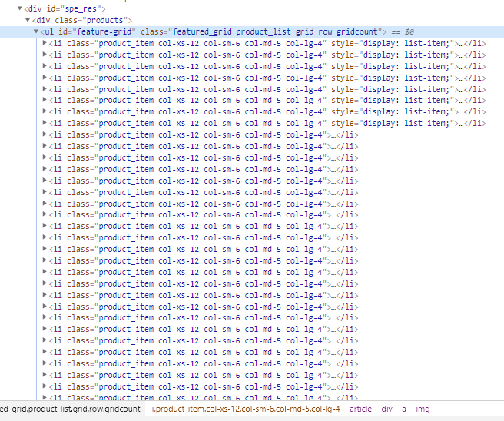Collapse the ul id="feature-grid" node arrow
The width and height of the screenshot is (504, 421).
click(36, 31)
